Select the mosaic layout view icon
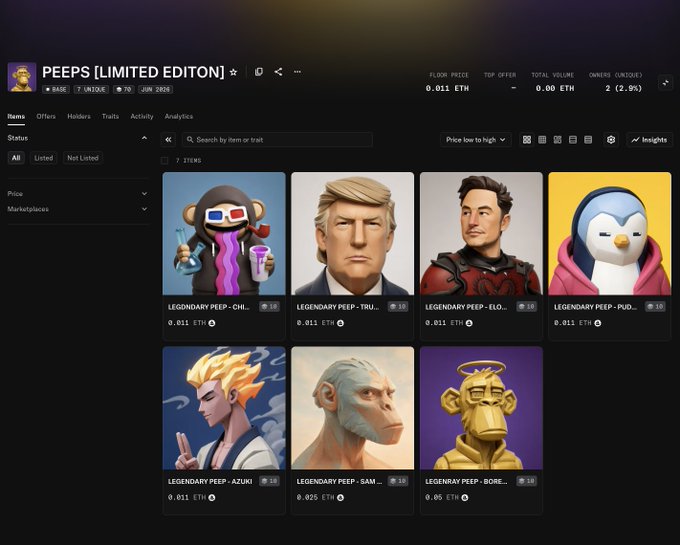 coord(557,140)
